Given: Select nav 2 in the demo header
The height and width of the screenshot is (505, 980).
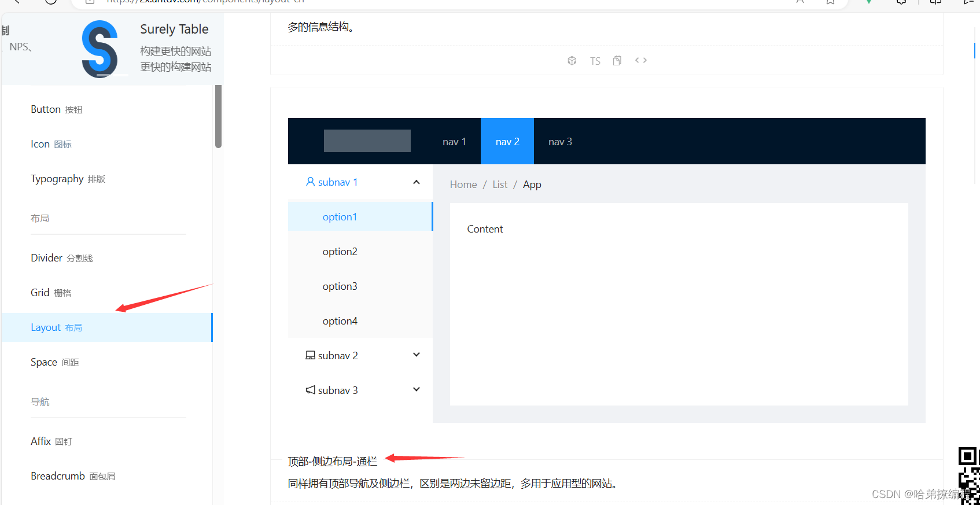Looking at the screenshot, I should 507,142.
